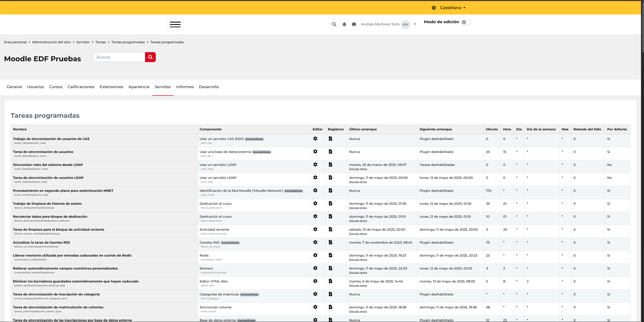The height and width of the screenshot is (322, 644).
Task: Switch to the Informes tab
Action: point(185,87)
